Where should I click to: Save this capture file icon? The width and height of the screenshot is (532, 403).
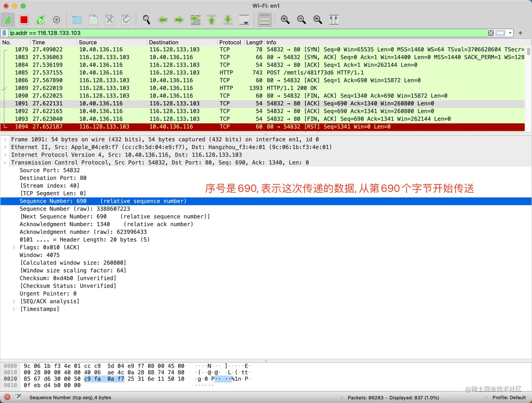[93, 20]
